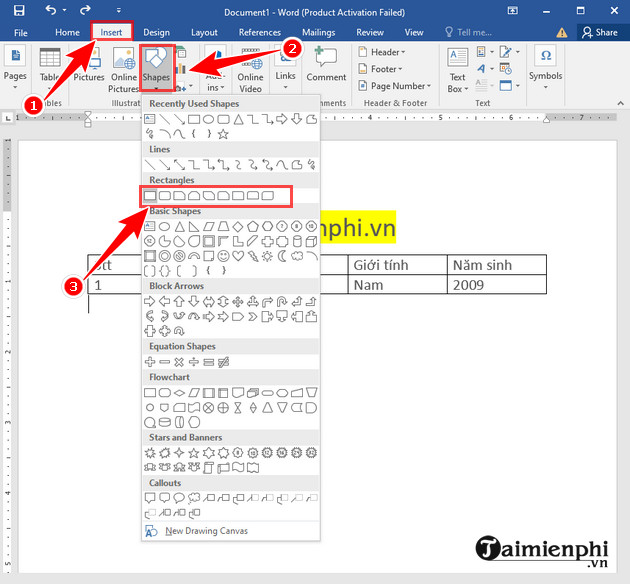Viewport: 630px width, 584px height.
Task: Select the oval callout shape
Action: (x=179, y=498)
